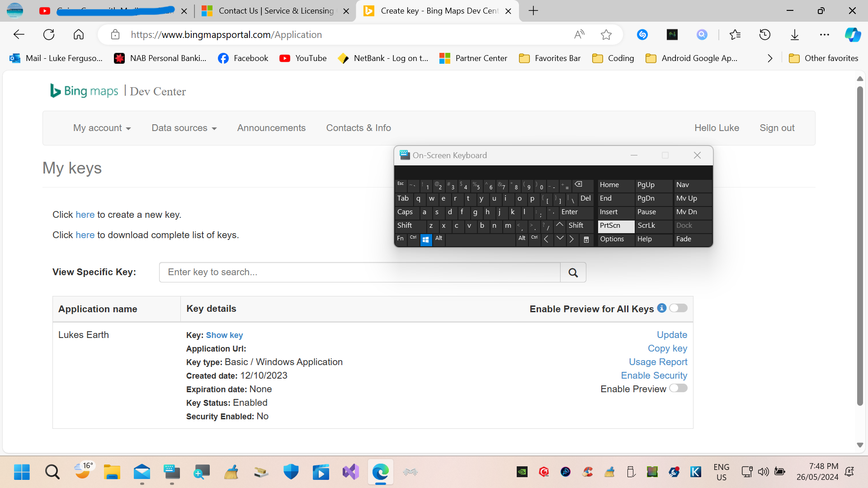Click the browser settings ellipsis icon
The height and width of the screenshot is (488, 868).
pyautogui.click(x=825, y=34)
